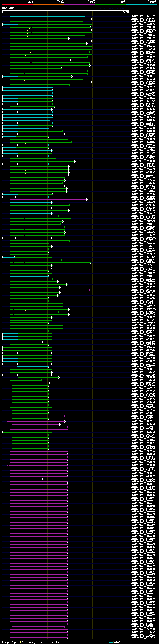Click the purple ~60% identity legend bar
The width and height of the screenshot is (159, 644).
[79, 4]
